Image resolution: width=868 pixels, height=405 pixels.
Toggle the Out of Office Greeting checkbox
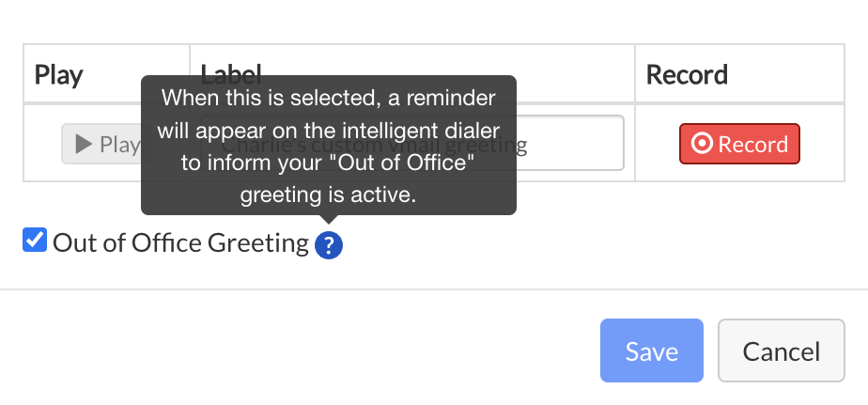pos(35,241)
